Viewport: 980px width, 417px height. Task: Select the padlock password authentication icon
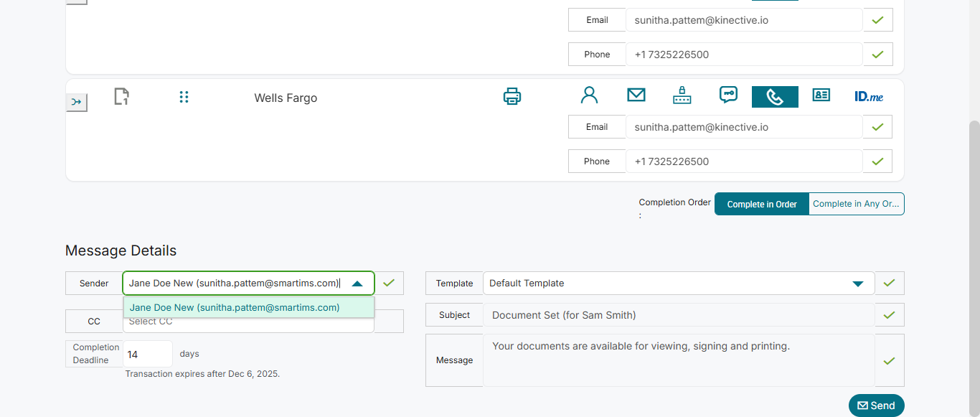682,95
